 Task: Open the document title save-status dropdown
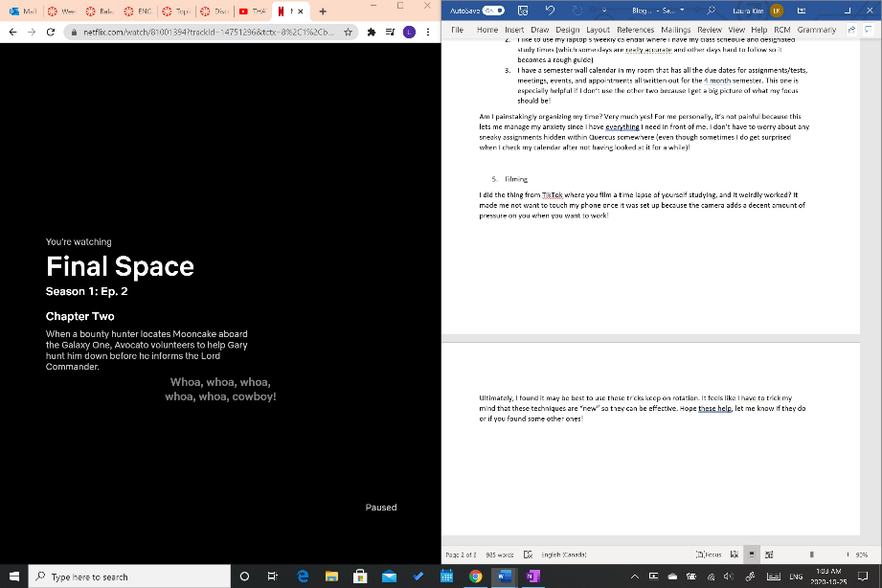click(683, 11)
